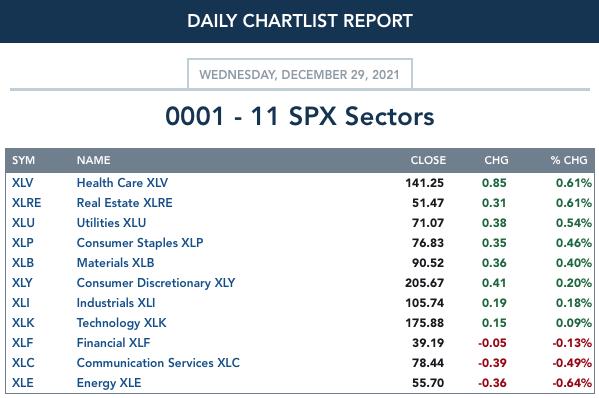
Task: Open the Technology XLK link
Action: click(121, 323)
